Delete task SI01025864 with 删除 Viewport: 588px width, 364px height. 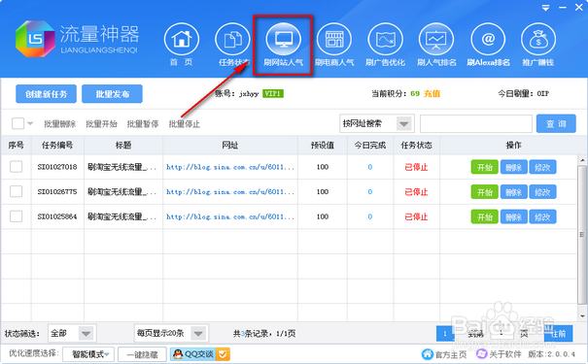[x=514, y=216]
